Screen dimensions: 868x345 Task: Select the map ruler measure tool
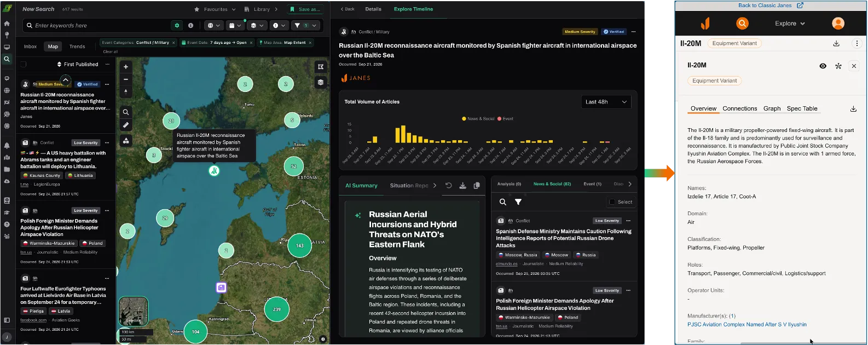[125, 125]
